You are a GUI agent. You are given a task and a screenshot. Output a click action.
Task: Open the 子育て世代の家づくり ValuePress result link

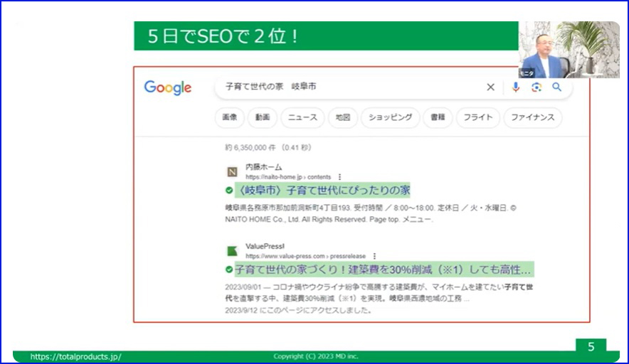tap(384, 269)
